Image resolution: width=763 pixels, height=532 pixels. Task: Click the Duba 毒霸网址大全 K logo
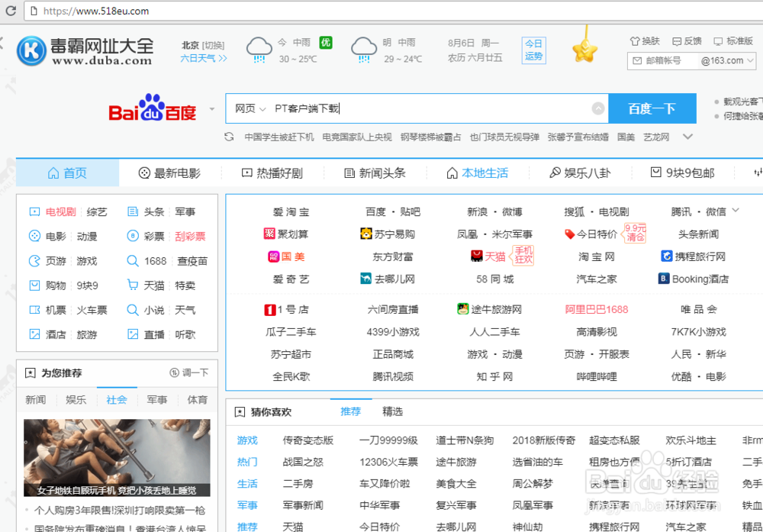[x=31, y=51]
